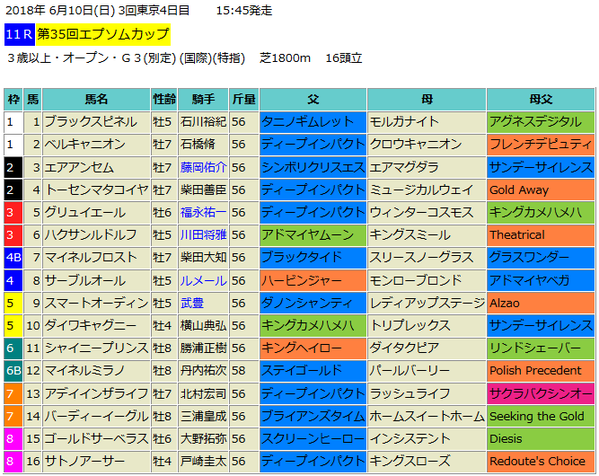Click broodmare sire グラスワンダー
This screenshot has height=476, width=599.
point(541,257)
